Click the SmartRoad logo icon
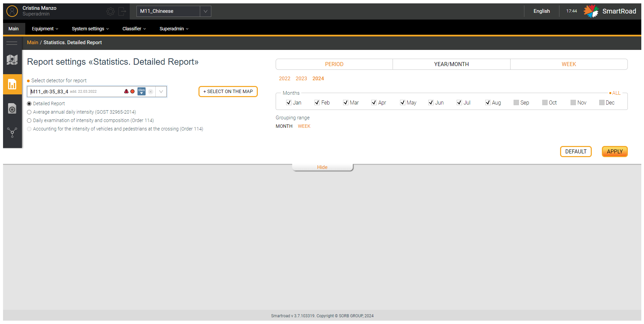 click(591, 11)
